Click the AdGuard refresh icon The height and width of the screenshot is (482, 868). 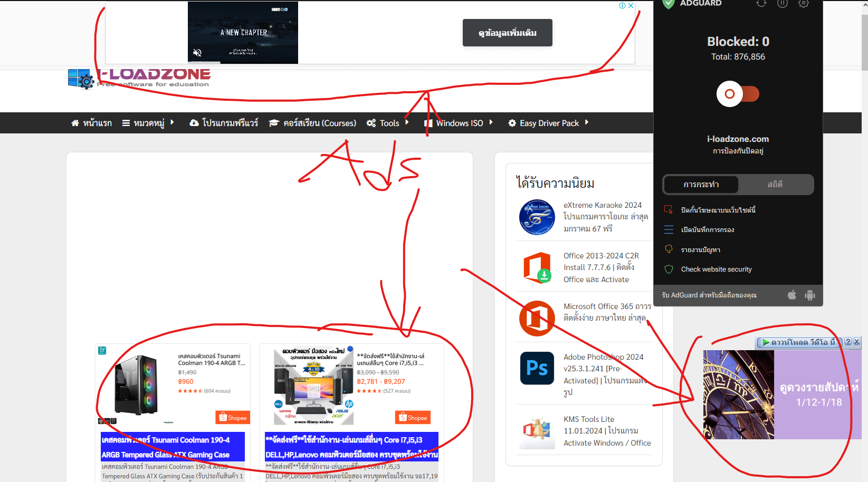761,4
